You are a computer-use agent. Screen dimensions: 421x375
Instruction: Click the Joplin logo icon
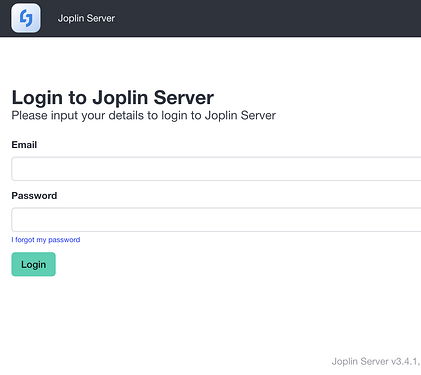click(x=26, y=18)
